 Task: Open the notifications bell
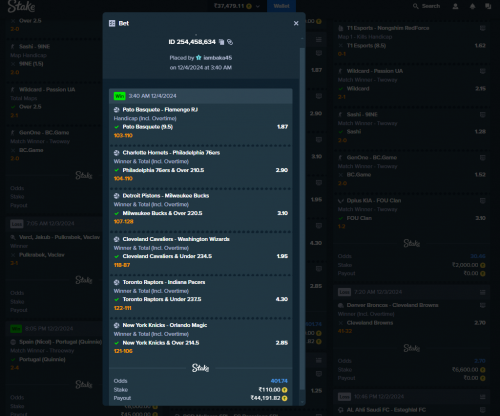(472, 6)
